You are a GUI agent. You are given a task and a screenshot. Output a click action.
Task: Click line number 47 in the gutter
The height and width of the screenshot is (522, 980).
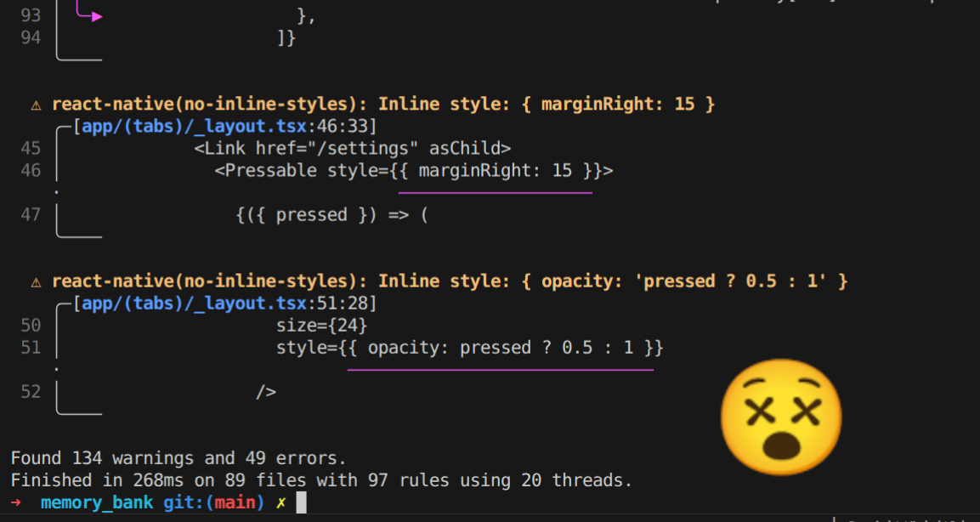click(x=31, y=215)
